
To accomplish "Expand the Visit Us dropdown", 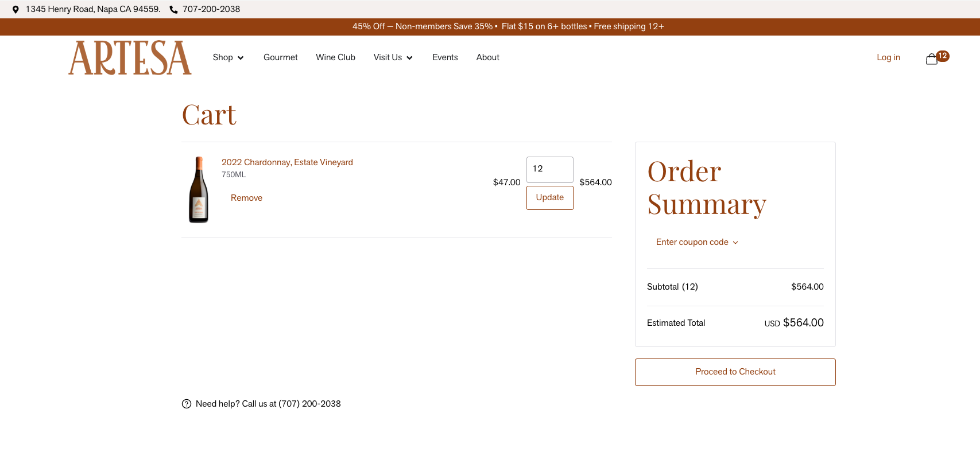I will 393,57.
